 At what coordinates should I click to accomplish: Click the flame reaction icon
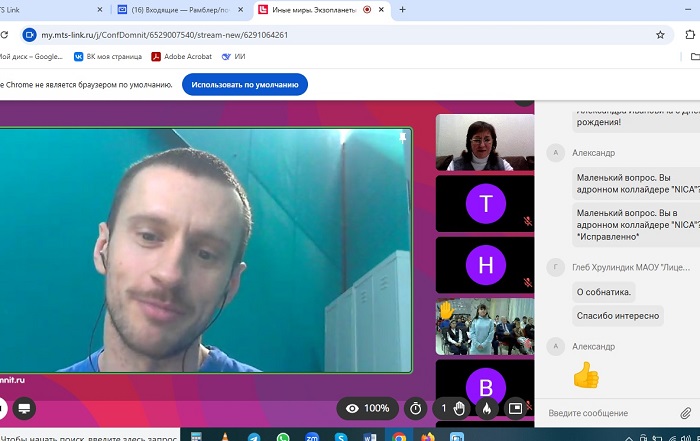(x=487, y=408)
